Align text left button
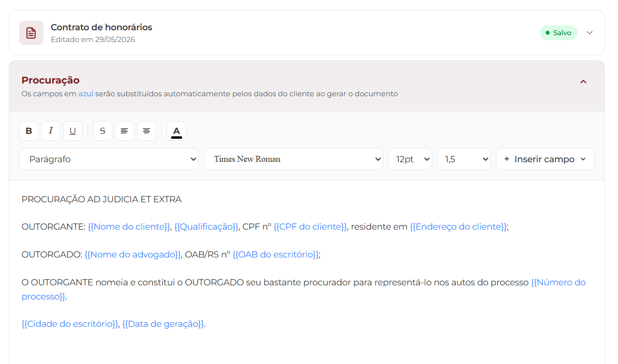 coord(125,131)
